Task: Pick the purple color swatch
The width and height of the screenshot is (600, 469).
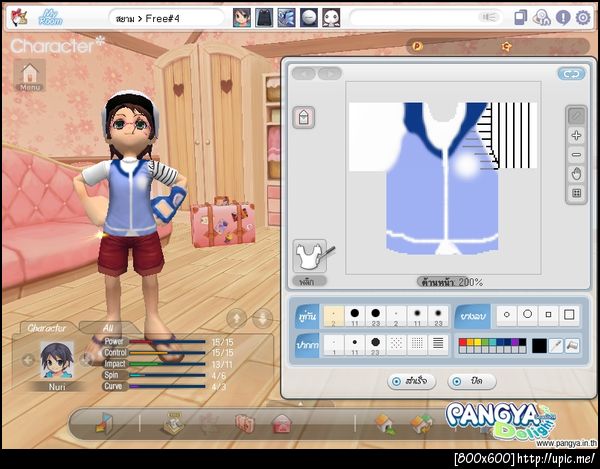Action: tap(515, 342)
